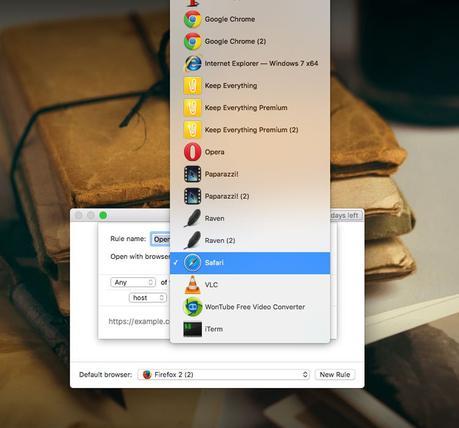The image size is (459, 428).
Task: Click the Rule name input field
Action: (x=160, y=239)
